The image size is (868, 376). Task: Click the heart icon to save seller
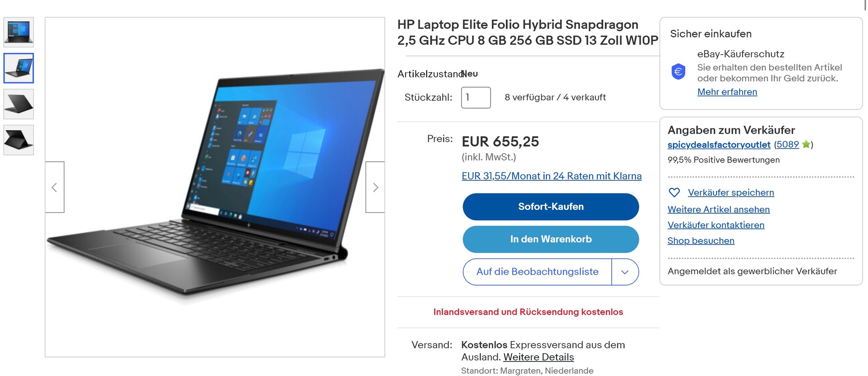click(x=674, y=193)
